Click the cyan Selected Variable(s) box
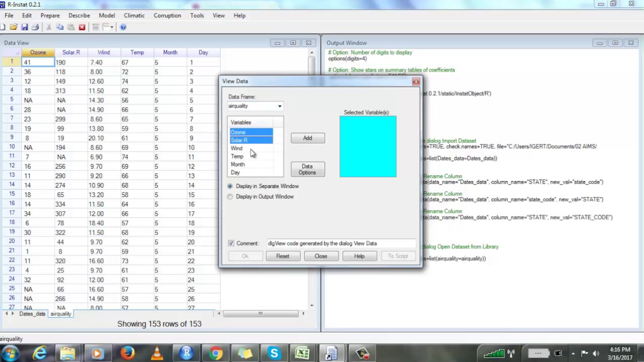Viewport: 644px width, 362px height. click(x=368, y=146)
